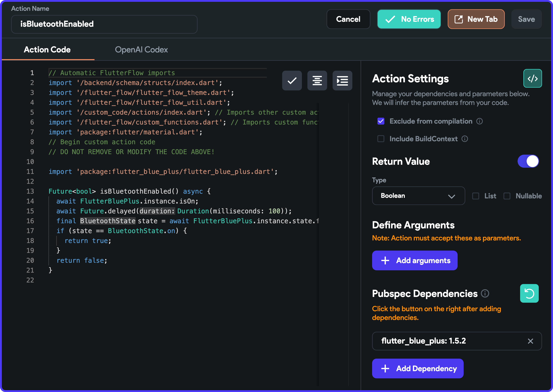Viewport: 553px width, 392px height.
Task: Toggle off the Return Value switch
Action: click(x=528, y=161)
